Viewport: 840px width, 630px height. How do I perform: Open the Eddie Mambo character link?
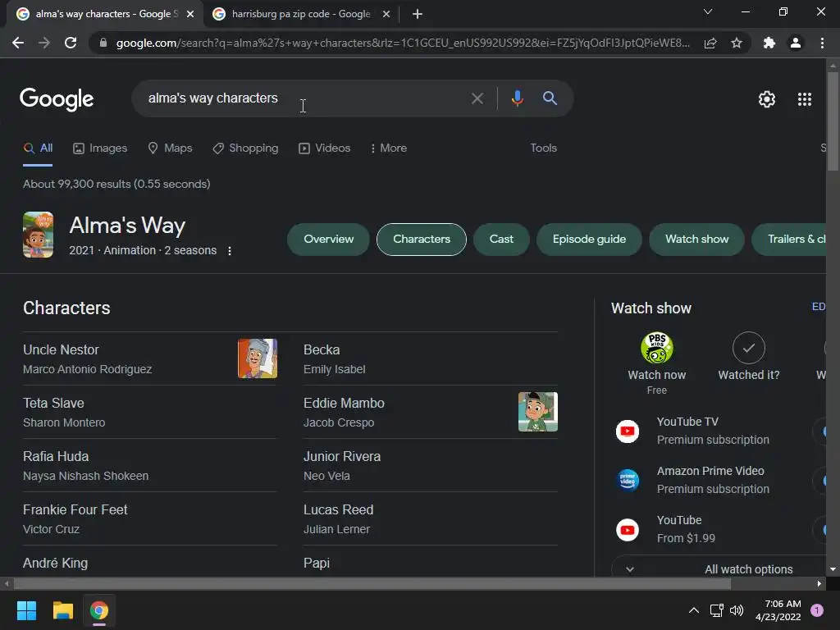tap(344, 404)
